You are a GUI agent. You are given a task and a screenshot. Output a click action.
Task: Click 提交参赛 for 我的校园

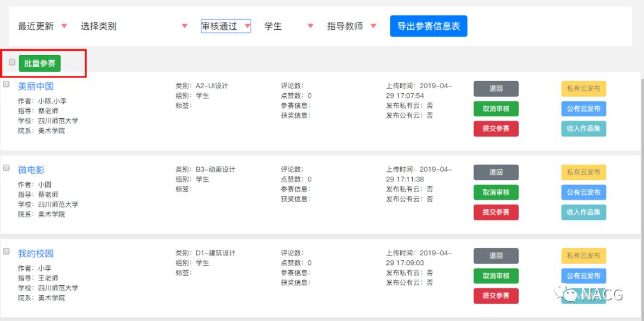(x=496, y=296)
